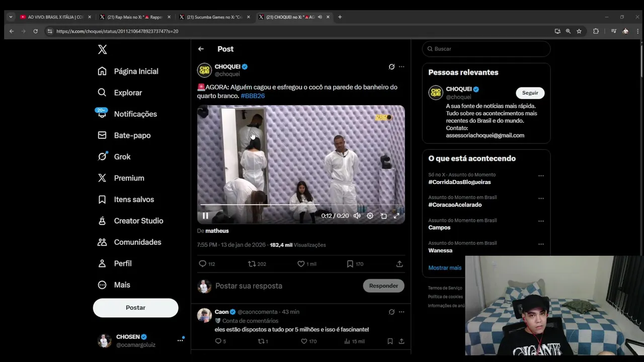Click Mostrar mais in trends
The height and width of the screenshot is (362, 644).
445,268
